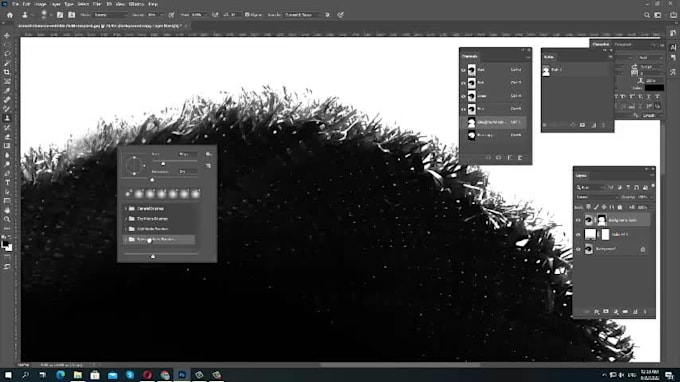Viewport: 680px width, 382px height.
Task: Select Path 1 in Paths panel
Action: pos(575,71)
